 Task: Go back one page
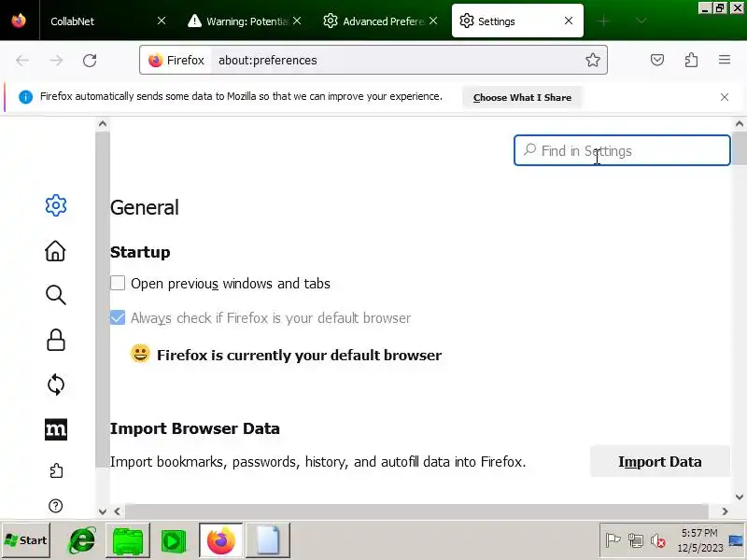22,61
